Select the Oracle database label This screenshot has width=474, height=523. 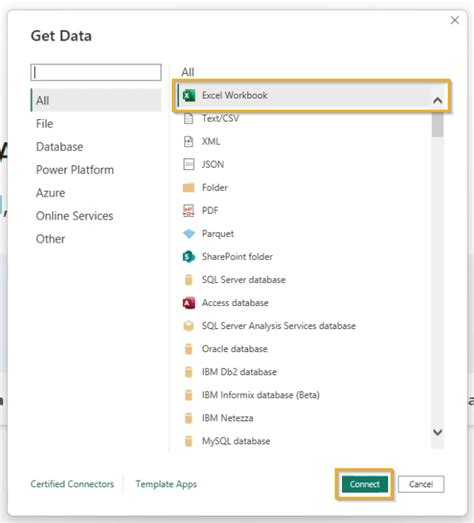click(x=234, y=349)
